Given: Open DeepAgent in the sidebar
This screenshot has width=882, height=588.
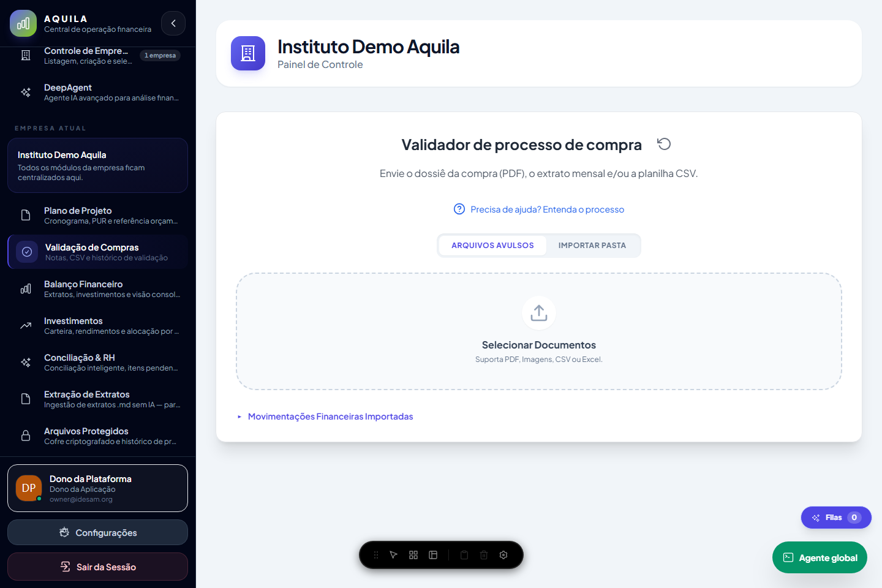Looking at the screenshot, I should [97, 92].
